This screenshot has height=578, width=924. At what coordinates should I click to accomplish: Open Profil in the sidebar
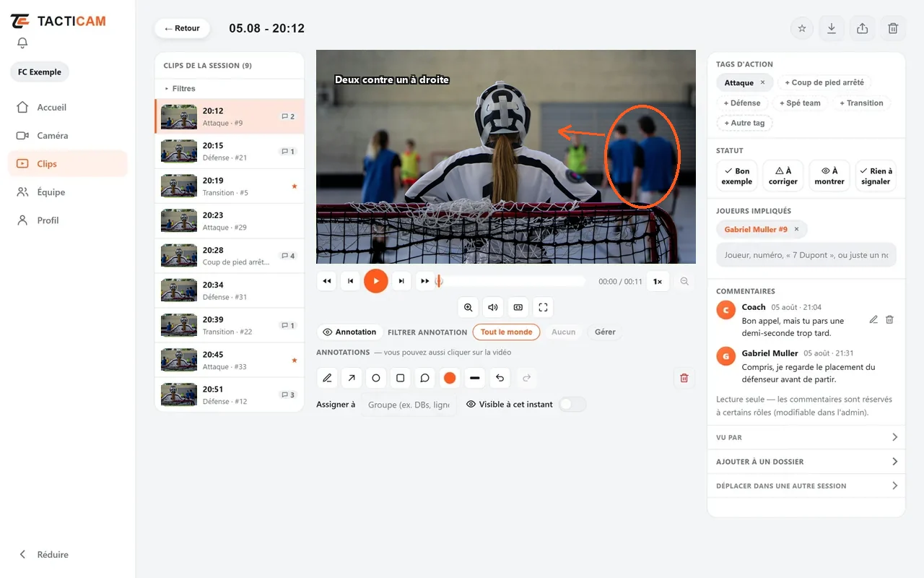click(68, 220)
